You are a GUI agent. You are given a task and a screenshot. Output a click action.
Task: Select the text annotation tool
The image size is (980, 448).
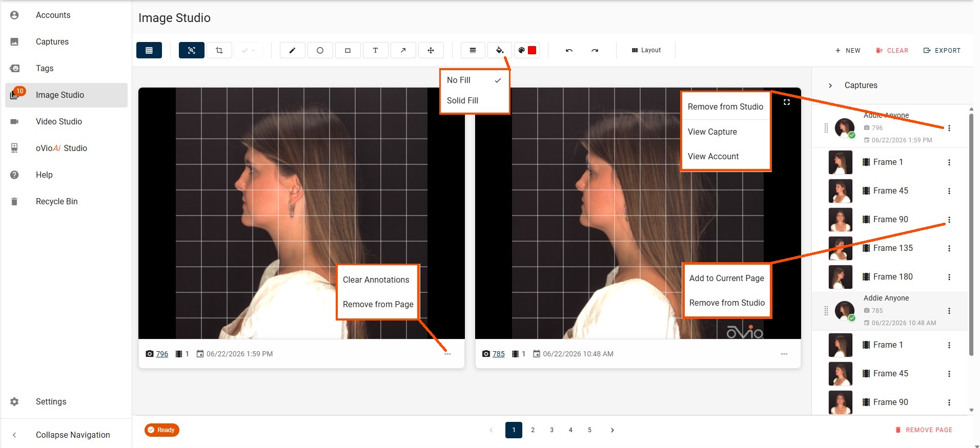pyautogui.click(x=375, y=50)
